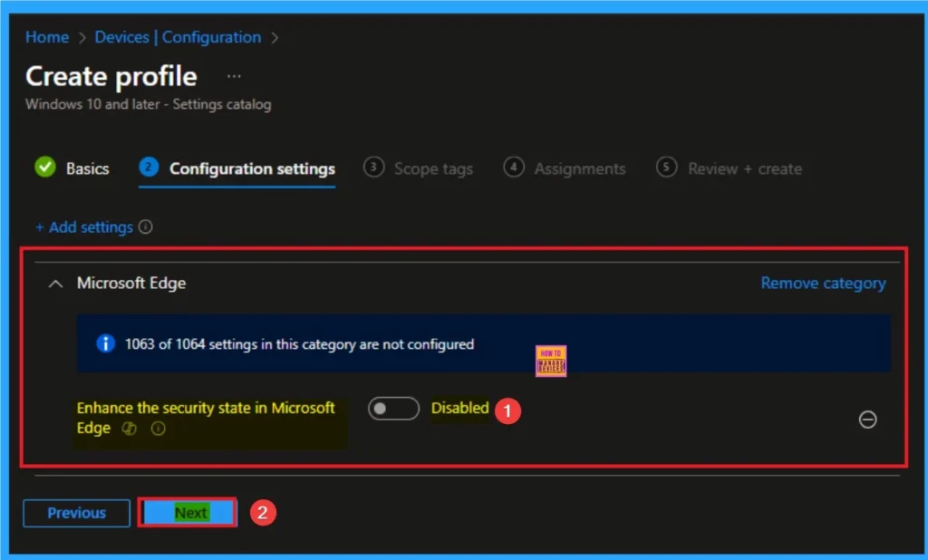Remove the Edge security setting with minus icon
This screenshot has height=560, width=928.
tap(867, 420)
